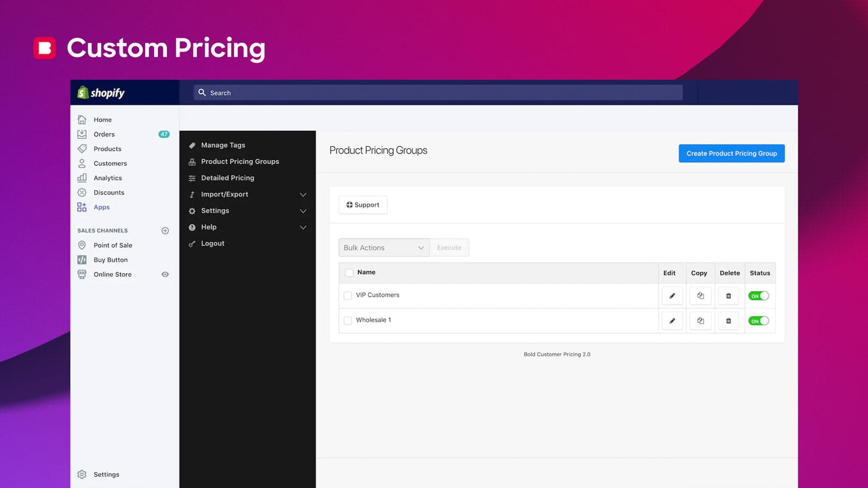Open Point of Sale sales channel
Screen dimensions: 868x488
[x=113, y=245]
